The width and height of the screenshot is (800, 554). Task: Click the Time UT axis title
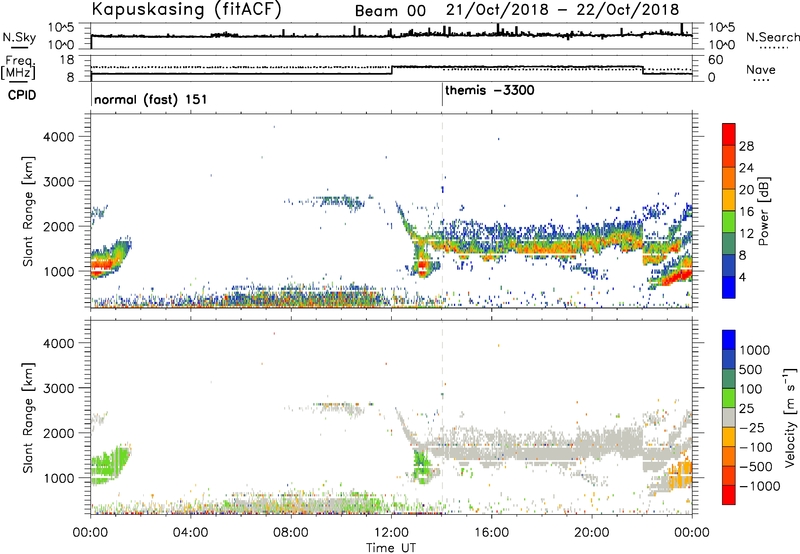(391, 548)
